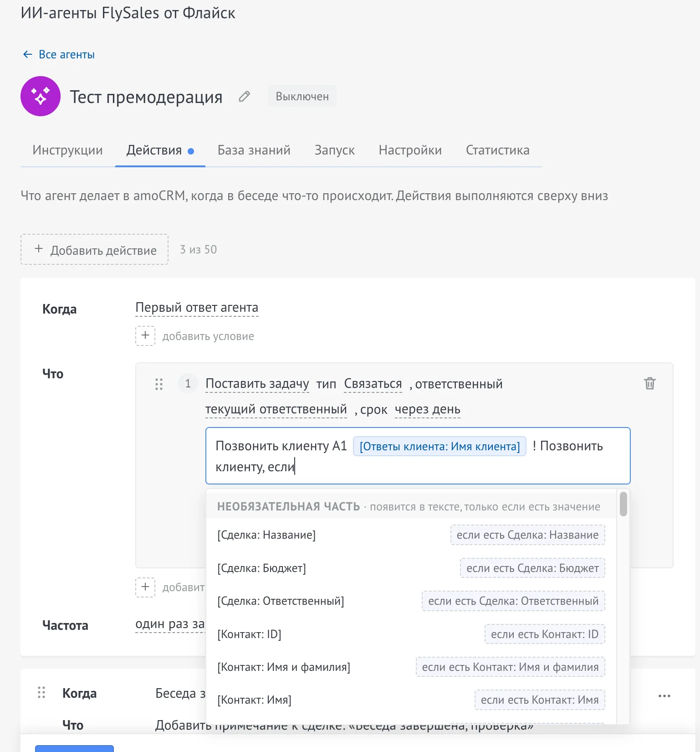Open the текущий ответственный dropdown
Viewport: 700px width, 752px height.
tap(276, 409)
